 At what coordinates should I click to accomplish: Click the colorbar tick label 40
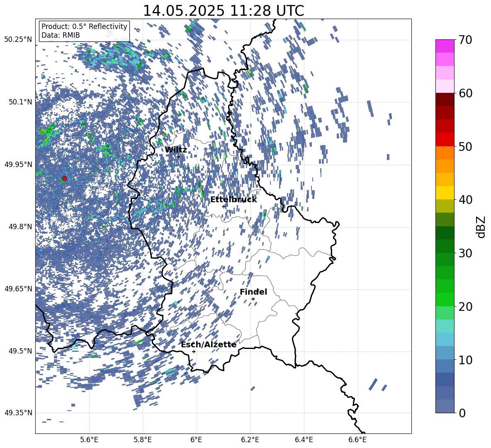pyautogui.click(x=465, y=200)
